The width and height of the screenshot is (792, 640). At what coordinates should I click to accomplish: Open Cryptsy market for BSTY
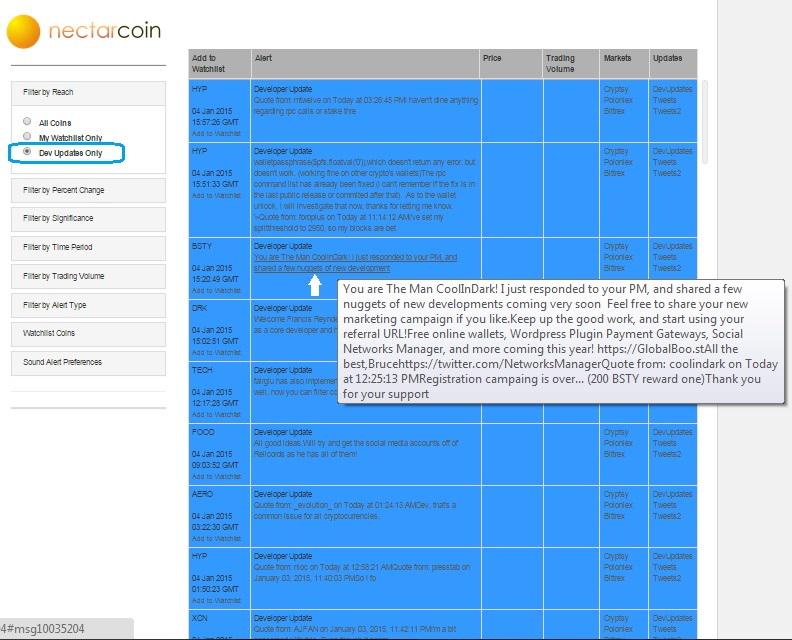[x=616, y=247]
